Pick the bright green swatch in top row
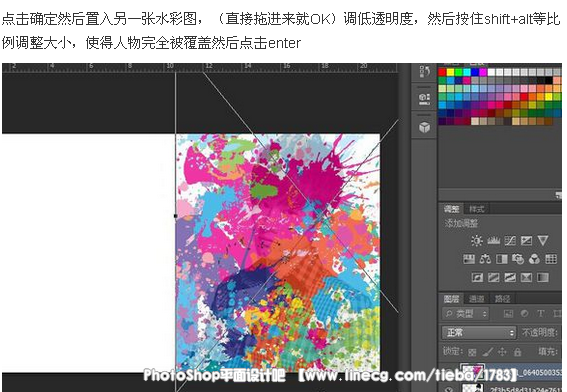Screen dimensions: 567x392 click(459, 72)
